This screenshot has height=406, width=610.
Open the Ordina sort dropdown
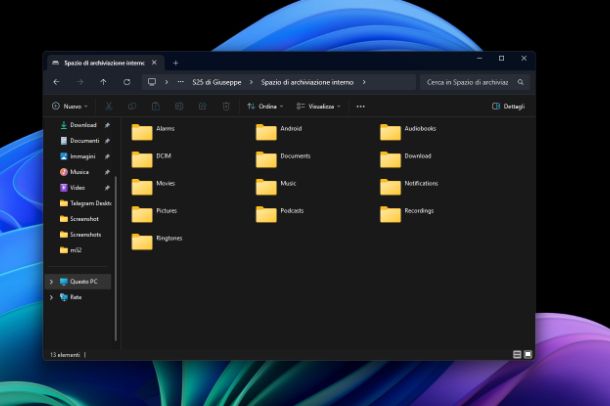(265, 106)
